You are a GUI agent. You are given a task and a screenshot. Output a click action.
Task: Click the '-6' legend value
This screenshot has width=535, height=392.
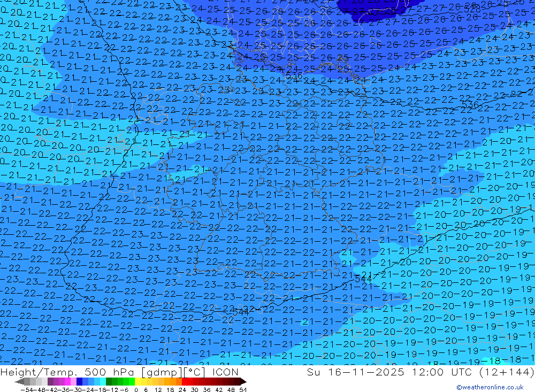pos(124,390)
